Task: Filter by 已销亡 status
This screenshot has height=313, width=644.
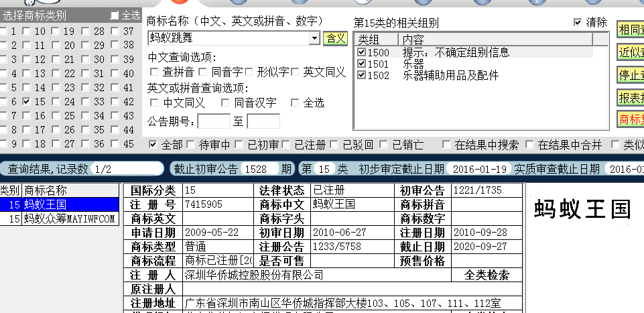Action: [383, 145]
